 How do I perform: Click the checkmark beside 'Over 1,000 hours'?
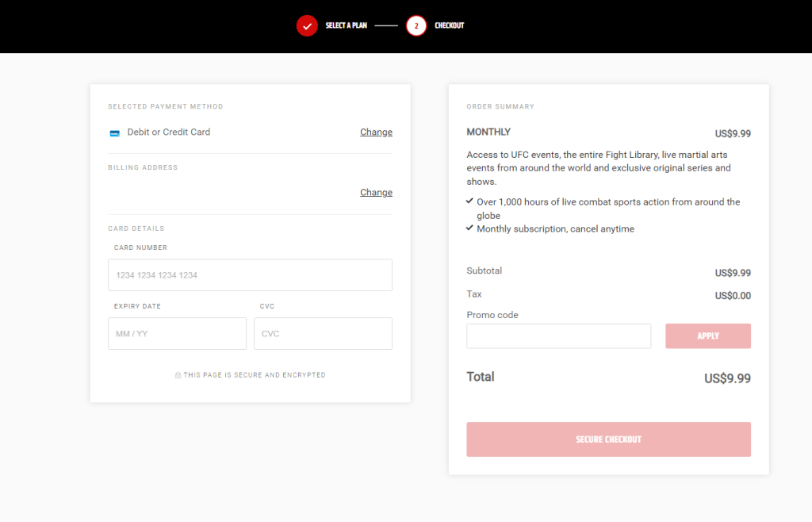click(469, 201)
